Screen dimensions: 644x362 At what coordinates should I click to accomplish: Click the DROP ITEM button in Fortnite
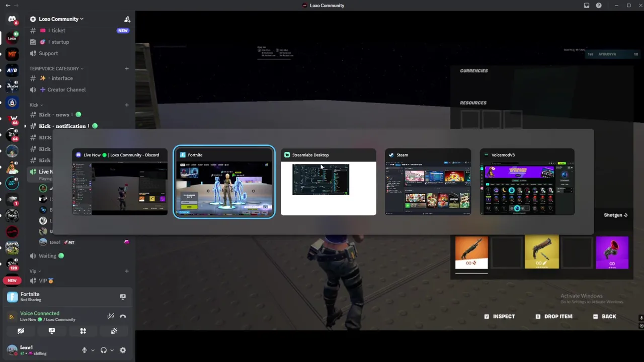click(x=554, y=316)
